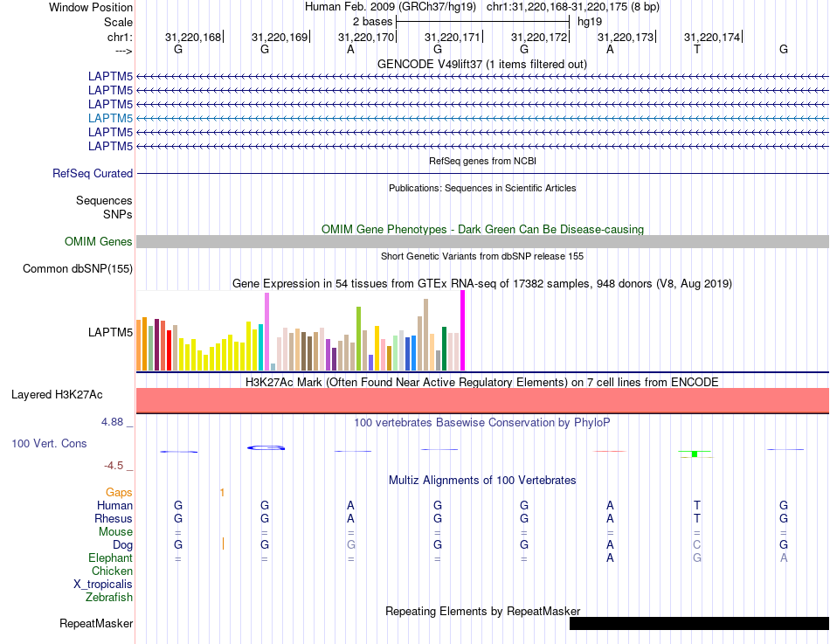Click the Sequences label of the Publications track
This screenshot has width=830, height=644.
(104, 200)
